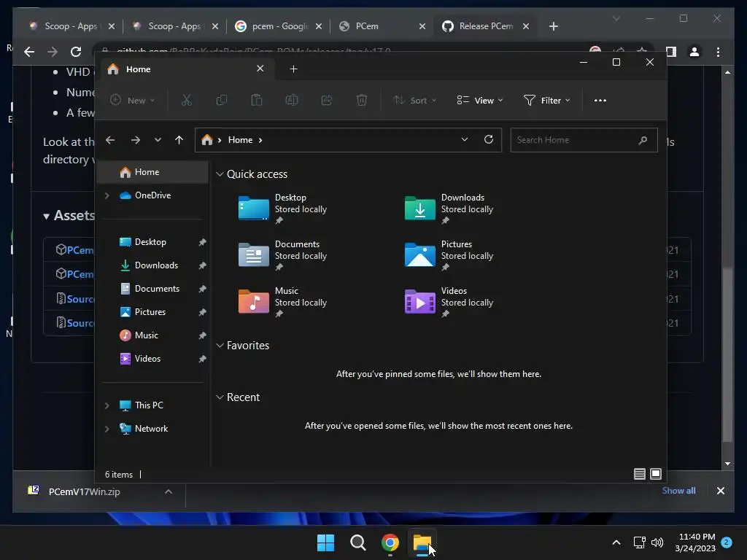Open the Sort dropdown
This screenshot has width=747, height=560.
414,100
